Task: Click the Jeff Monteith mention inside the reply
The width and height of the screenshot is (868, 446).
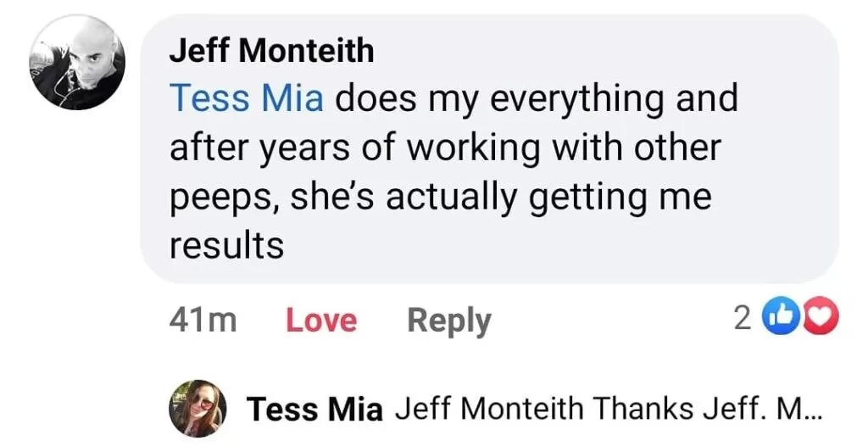Action: pos(490,410)
